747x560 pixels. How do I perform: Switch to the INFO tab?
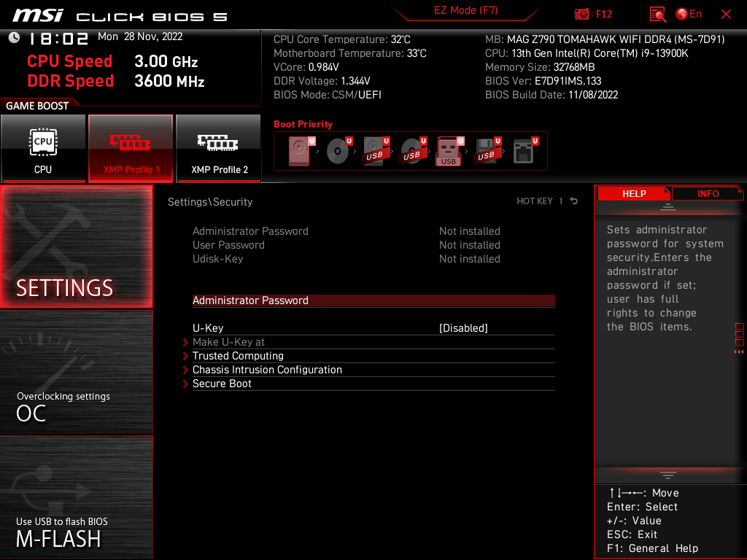pos(708,194)
